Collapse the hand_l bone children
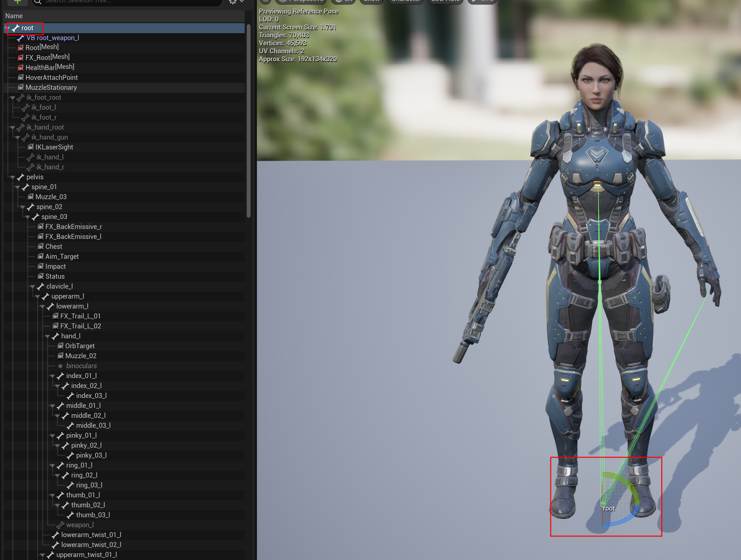Image resolution: width=741 pixels, height=560 pixels. (x=47, y=336)
